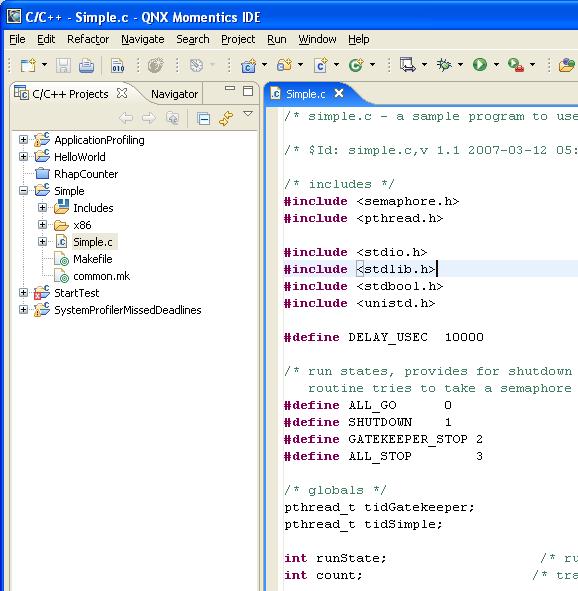578x591 pixels.
Task: Expand the ApplicationProfiling project node
Action: 23,140
